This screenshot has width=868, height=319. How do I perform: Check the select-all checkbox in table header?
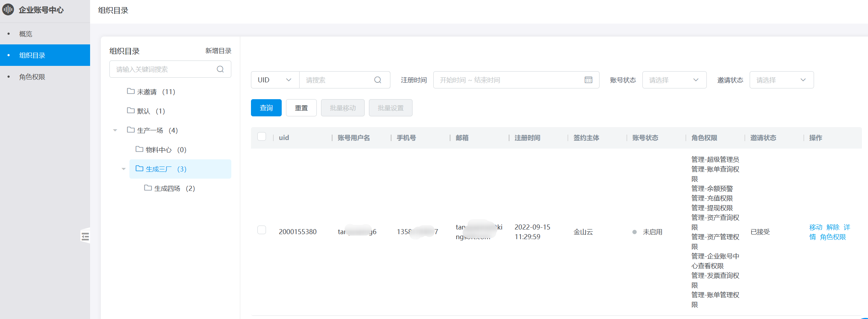262,137
